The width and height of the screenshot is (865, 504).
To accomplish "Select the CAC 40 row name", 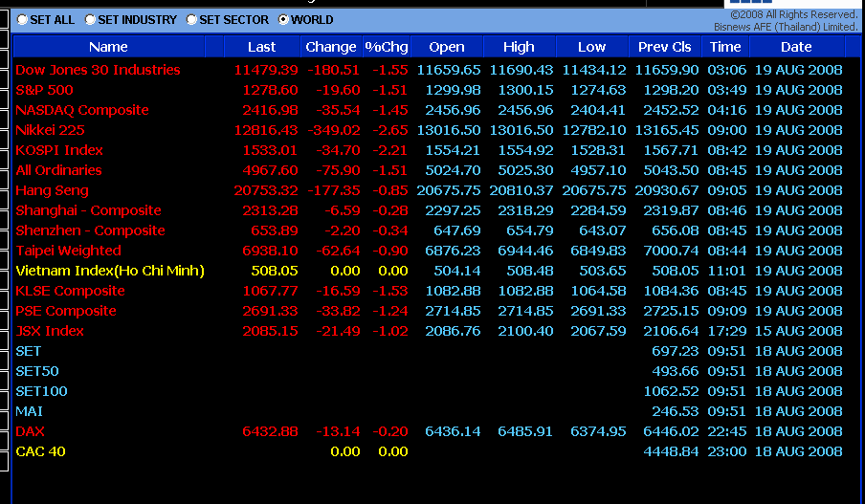I will pyautogui.click(x=40, y=451).
